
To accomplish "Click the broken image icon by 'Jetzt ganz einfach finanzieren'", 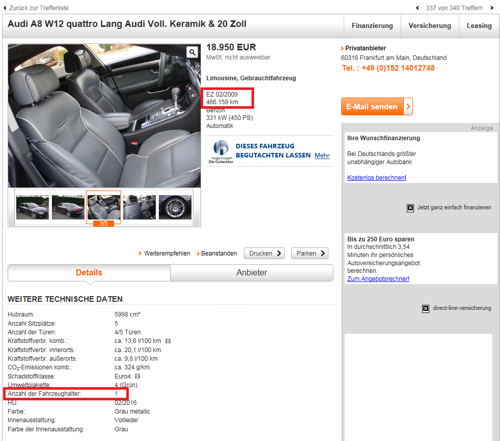I will pos(410,208).
